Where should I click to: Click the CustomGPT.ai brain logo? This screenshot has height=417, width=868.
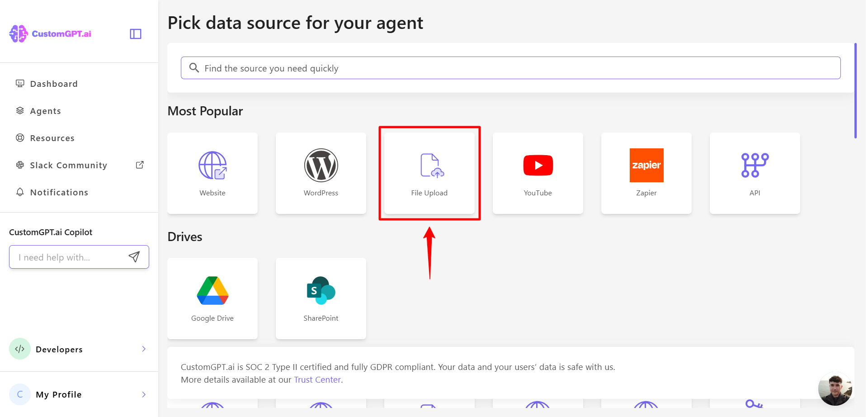pos(19,34)
